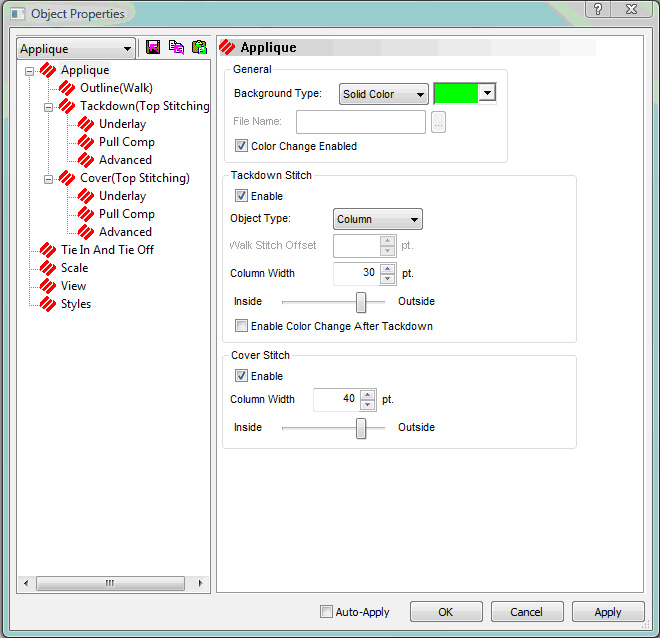Screen dimensions: 660x638
Task: Select Styles in the property tree
Action: coord(75,304)
